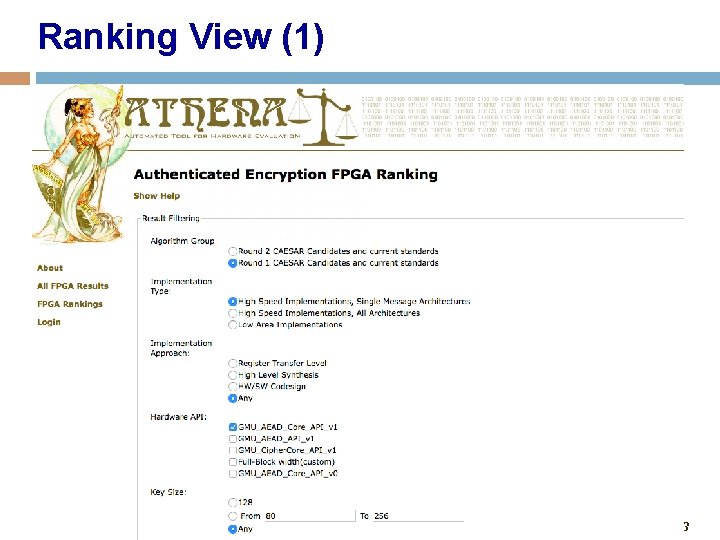Go to All FPGA Results
This screenshot has width=720, height=540.
(x=73, y=286)
